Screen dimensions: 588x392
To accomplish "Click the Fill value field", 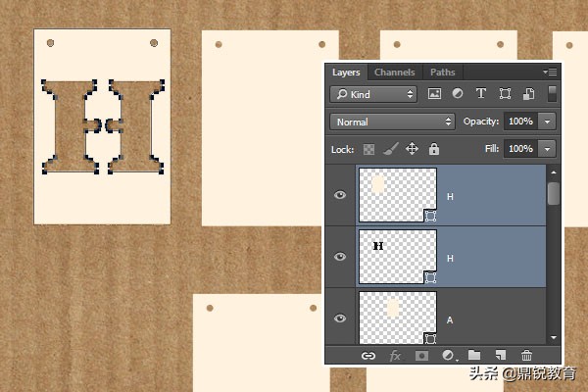I will [x=520, y=149].
